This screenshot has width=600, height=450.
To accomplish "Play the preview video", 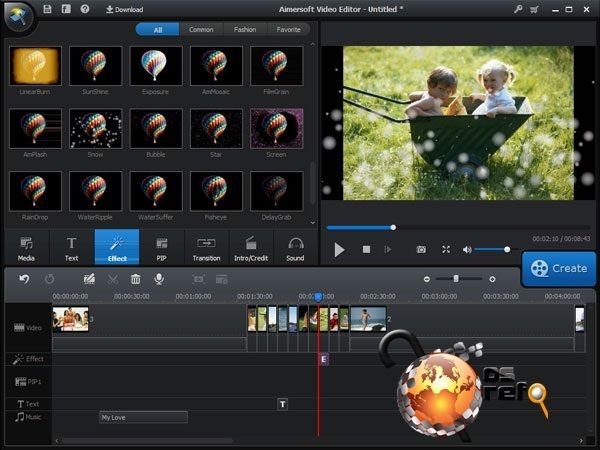I will tap(339, 249).
